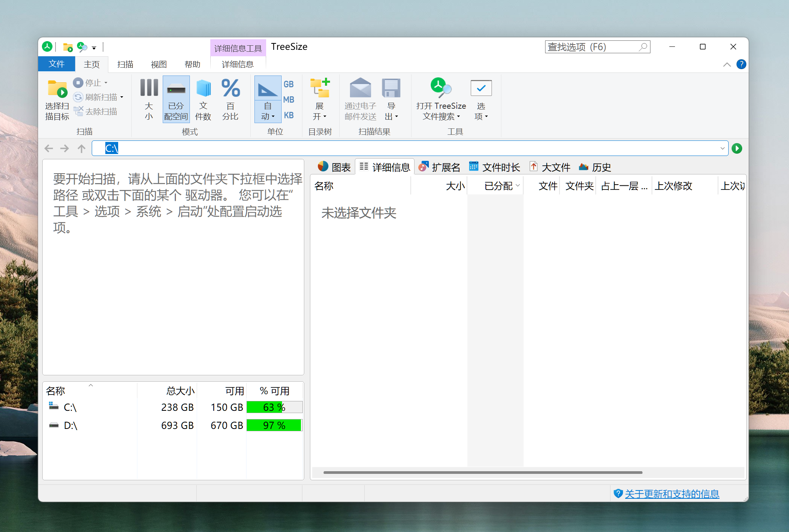This screenshot has height=532, width=789.
Task: Sort by percent of parent column
Action: click(624, 186)
